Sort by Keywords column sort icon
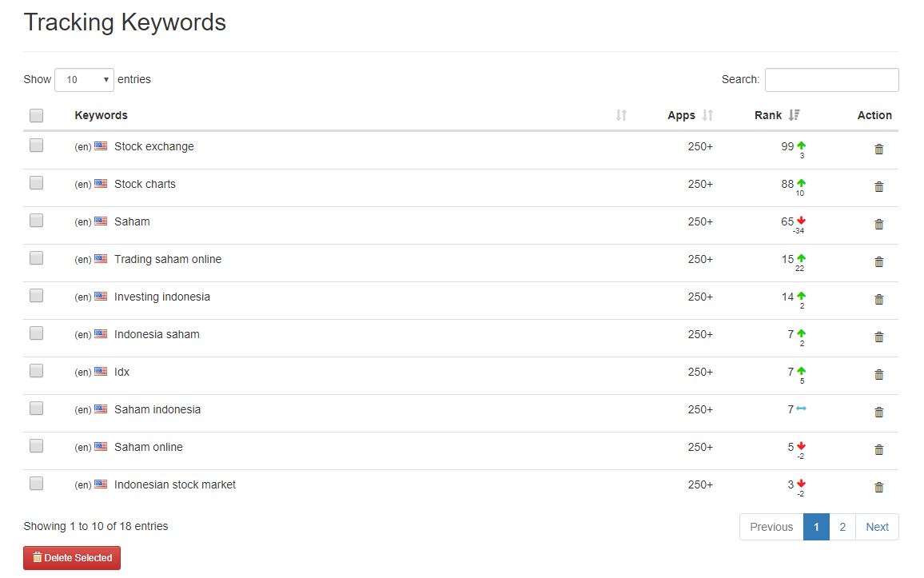 point(621,115)
